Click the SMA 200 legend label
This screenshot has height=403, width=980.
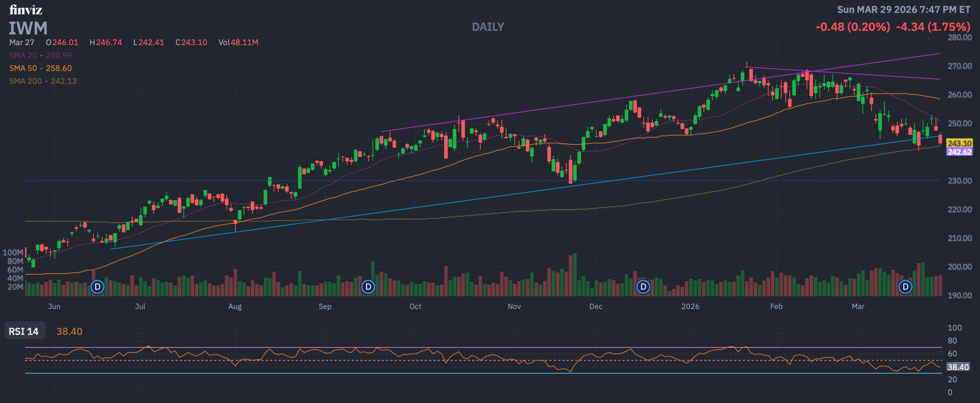tap(25, 81)
